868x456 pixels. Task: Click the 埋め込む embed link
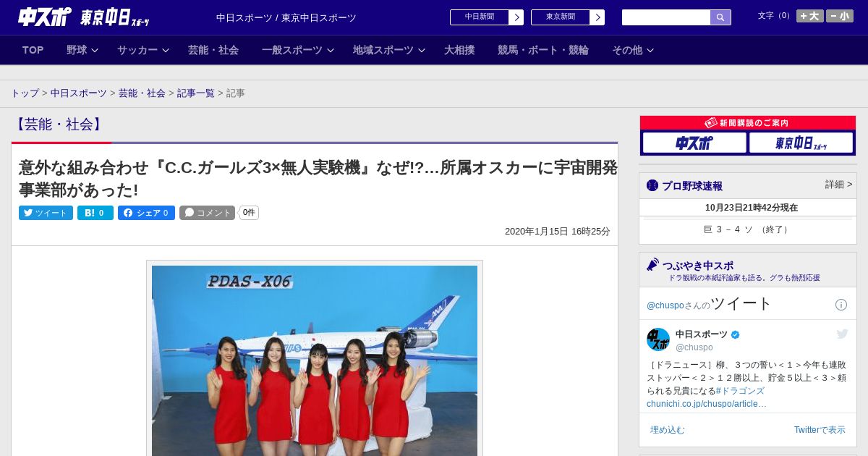[667, 430]
